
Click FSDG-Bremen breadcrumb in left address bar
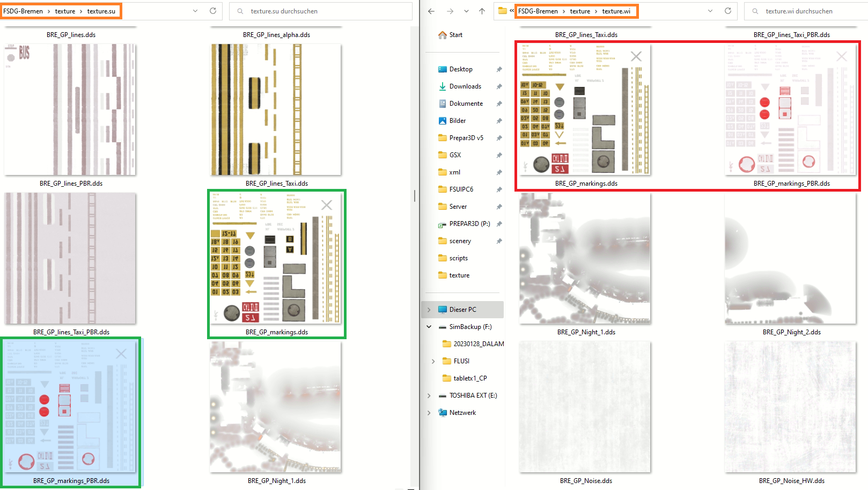[23, 11]
